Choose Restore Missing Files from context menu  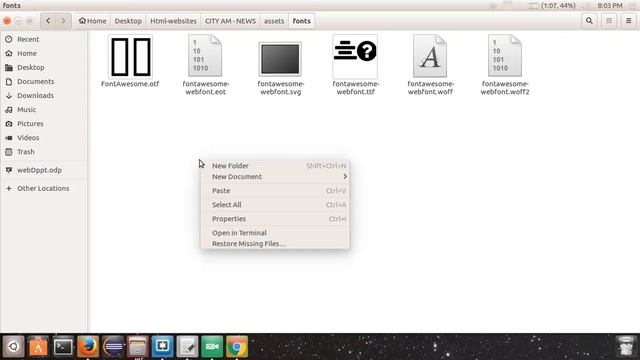click(x=275, y=244)
